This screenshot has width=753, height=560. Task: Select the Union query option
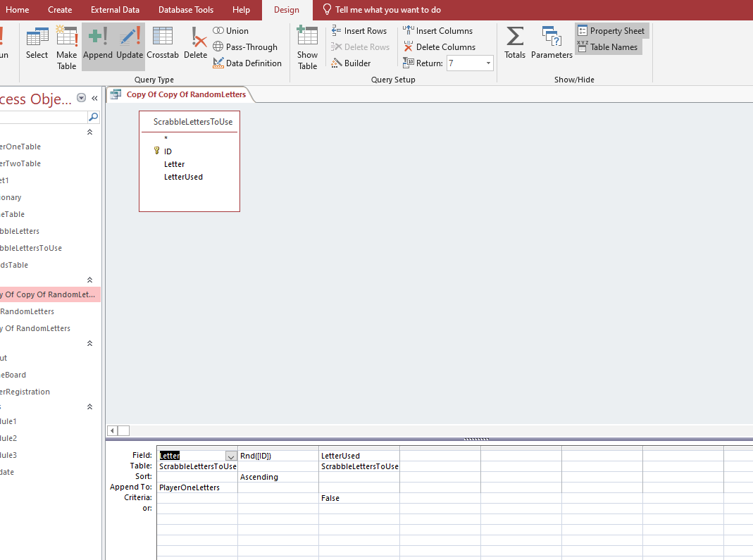231,31
